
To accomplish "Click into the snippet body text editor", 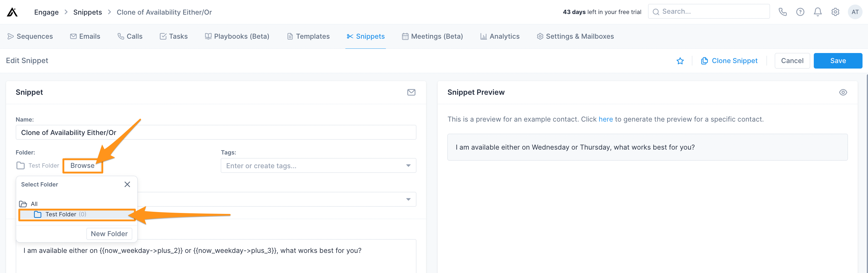I will [x=216, y=256].
